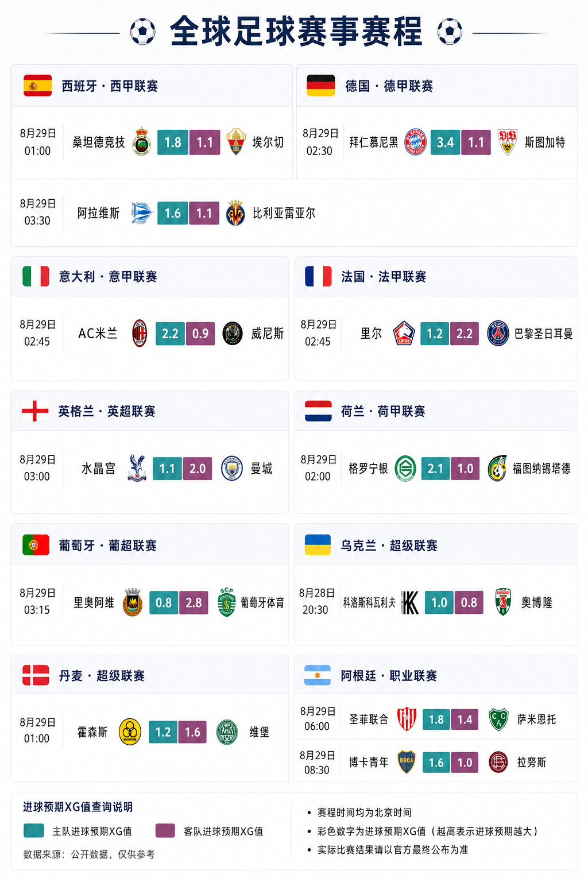Click the Bayern Munich club crest

point(415,142)
